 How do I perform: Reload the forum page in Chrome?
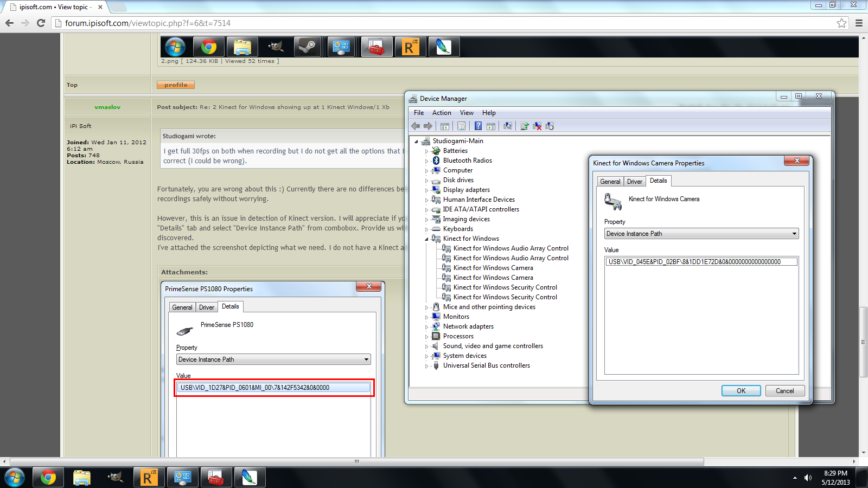click(41, 23)
